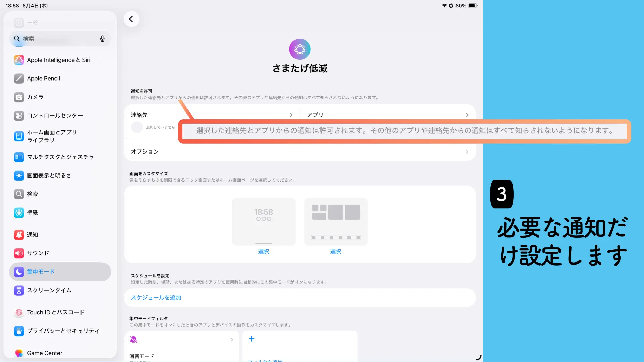Open the 連絡先 contacts chevron
This screenshot has width=644, height=362.
(291, 115)
